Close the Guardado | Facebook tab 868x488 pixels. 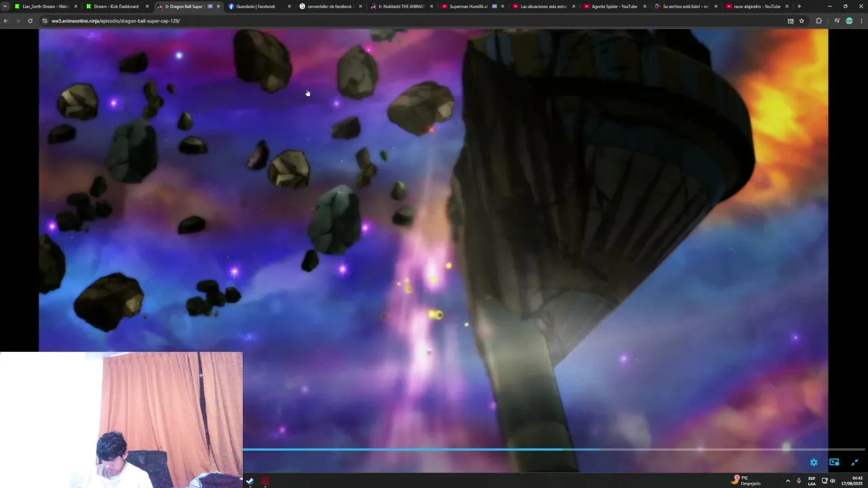point(289,6)
